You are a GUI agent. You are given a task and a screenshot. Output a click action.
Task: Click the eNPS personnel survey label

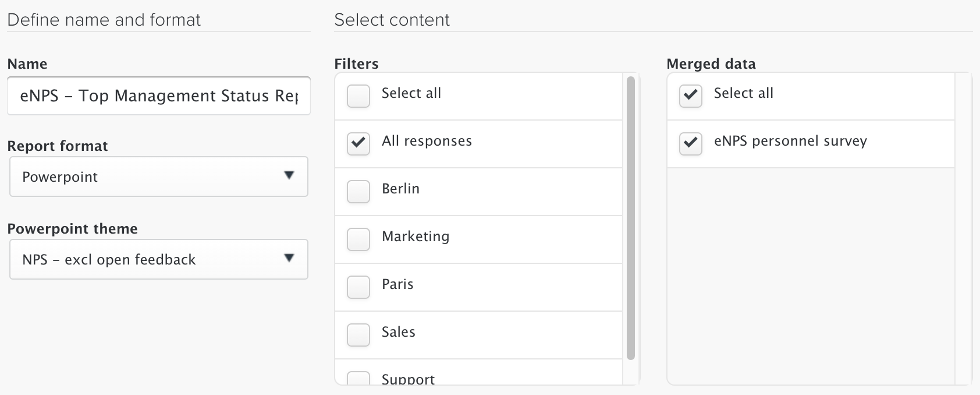click(x=790, y=141)
